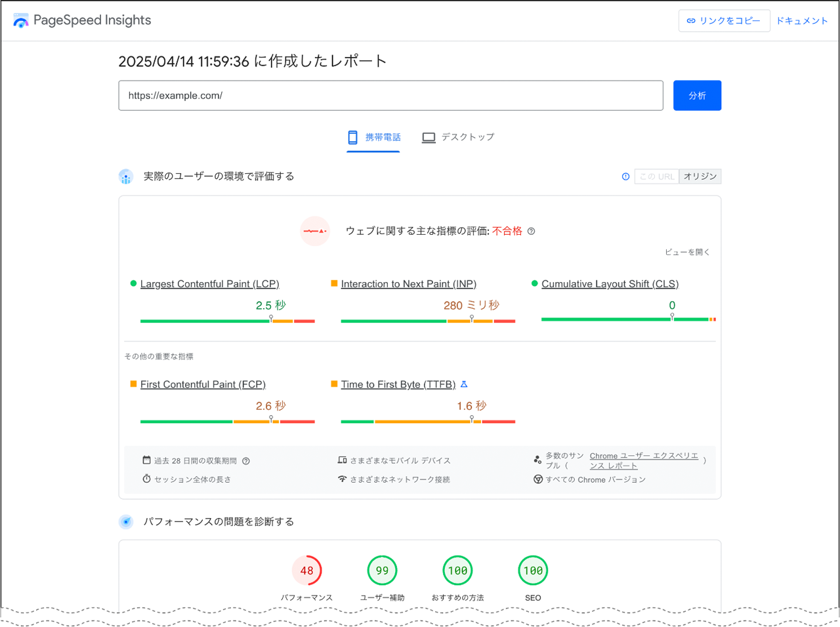Switch to the デスクトップ tab
This screenshot has width=840, height=627.
(458, 137)
